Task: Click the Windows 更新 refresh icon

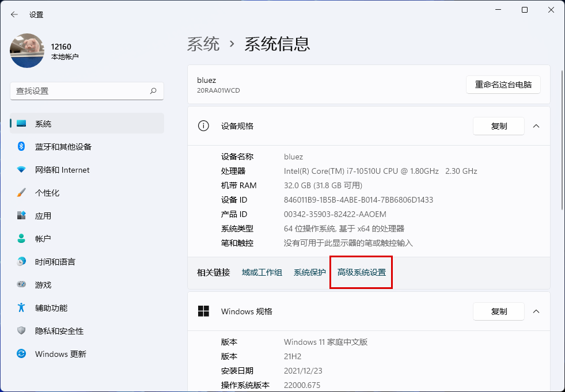Action: click(21, 353)
